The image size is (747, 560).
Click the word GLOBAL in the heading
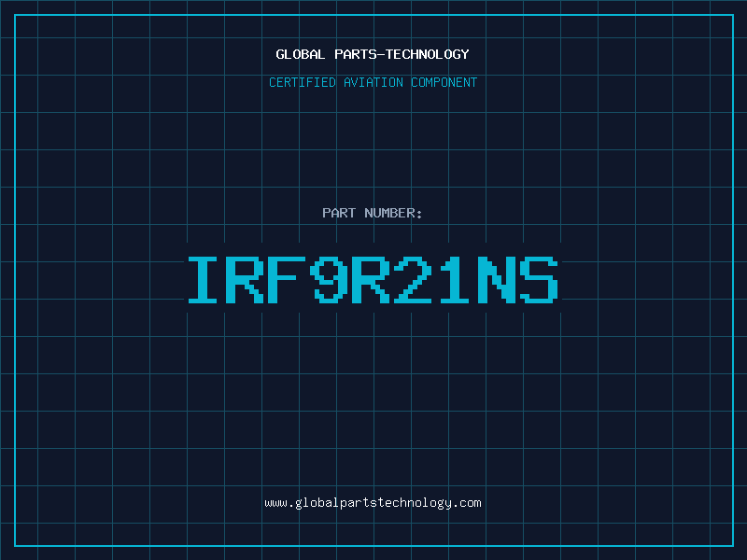tap(301, 54)
